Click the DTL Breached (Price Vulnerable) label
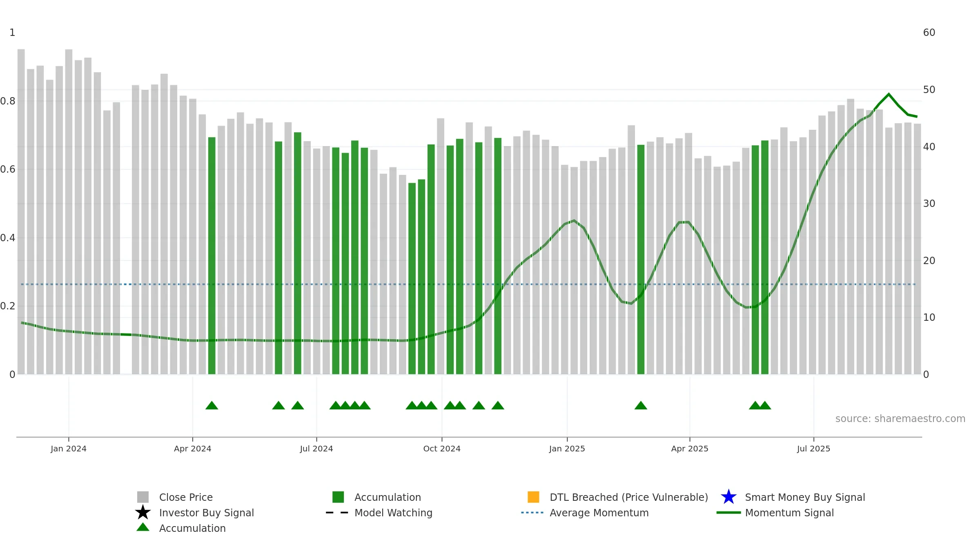Viewport: 980px width, 551px height. pyautogui.click(x=629, y=497)
